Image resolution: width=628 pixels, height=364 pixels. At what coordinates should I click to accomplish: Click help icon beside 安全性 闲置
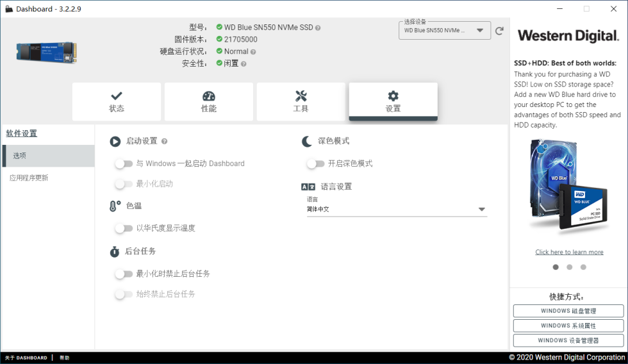coord(244,64)
